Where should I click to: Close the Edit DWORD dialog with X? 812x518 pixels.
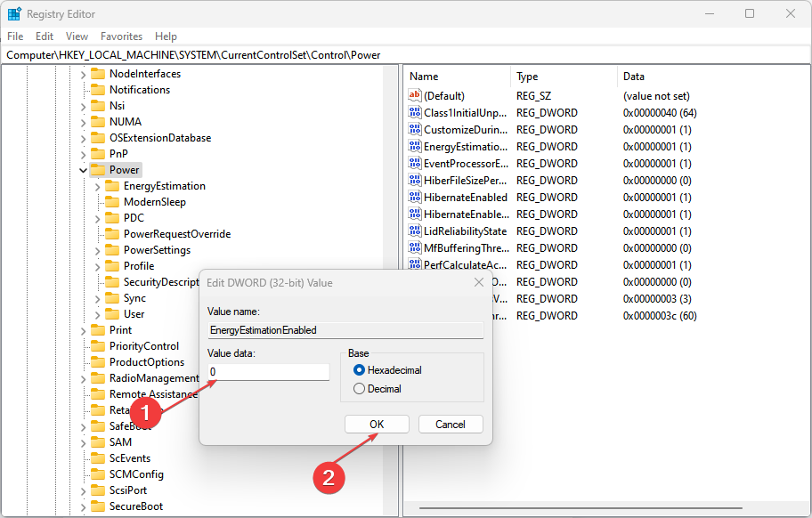coord(479,282)
